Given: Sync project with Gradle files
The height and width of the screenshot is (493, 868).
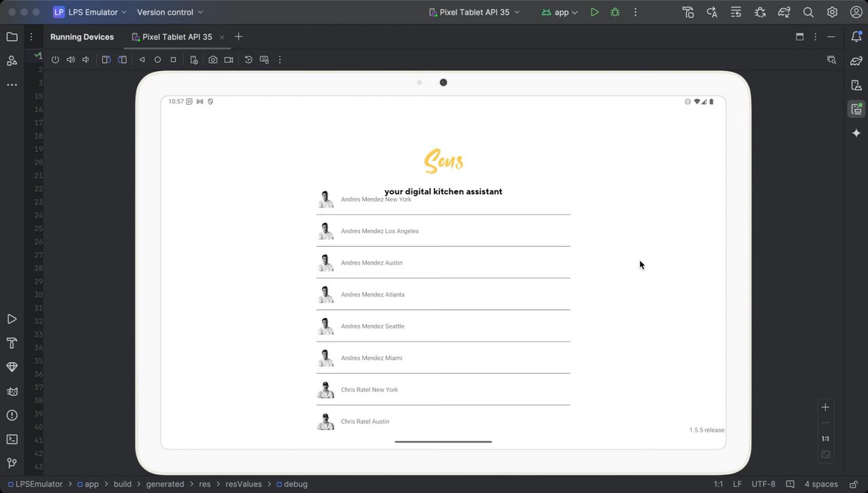Looking at the screenshot, I should 784,12.
